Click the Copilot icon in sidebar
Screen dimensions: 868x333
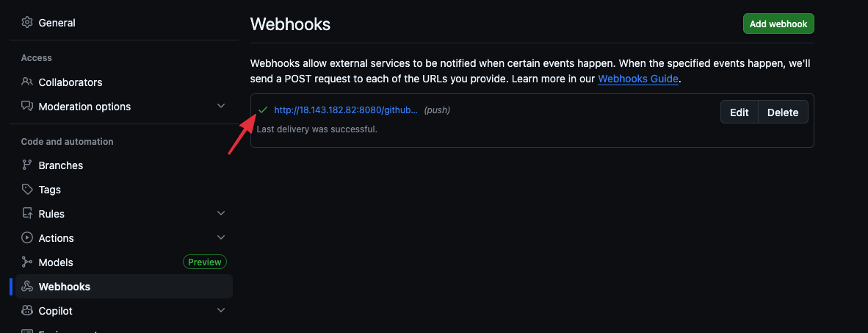click(x=27, y=311)
